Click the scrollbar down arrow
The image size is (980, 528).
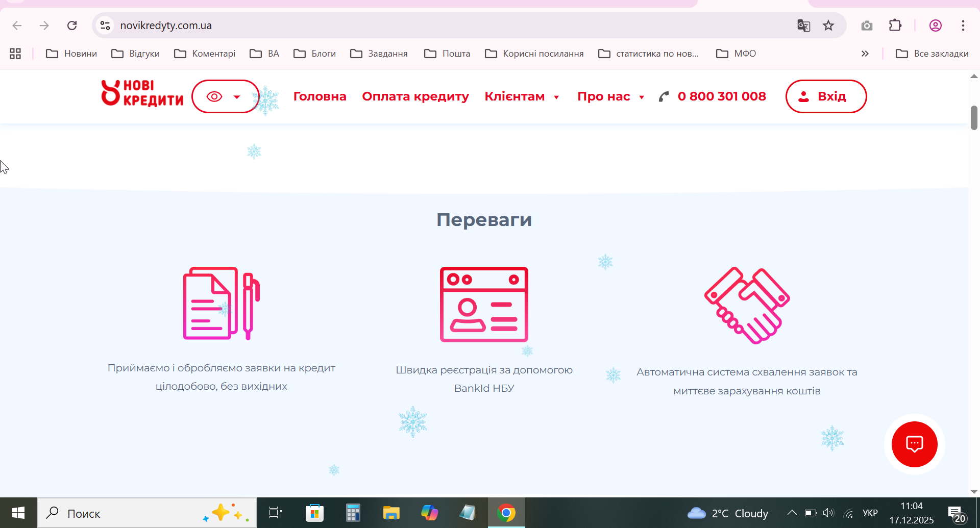pos(974,492)
